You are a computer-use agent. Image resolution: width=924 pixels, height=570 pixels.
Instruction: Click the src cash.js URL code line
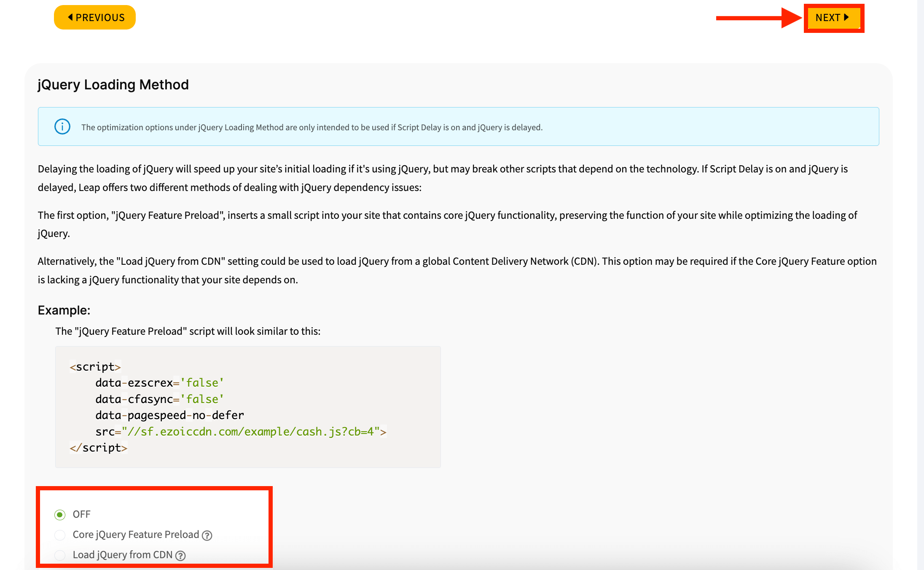pyautogui.click(x=241, y=432)
